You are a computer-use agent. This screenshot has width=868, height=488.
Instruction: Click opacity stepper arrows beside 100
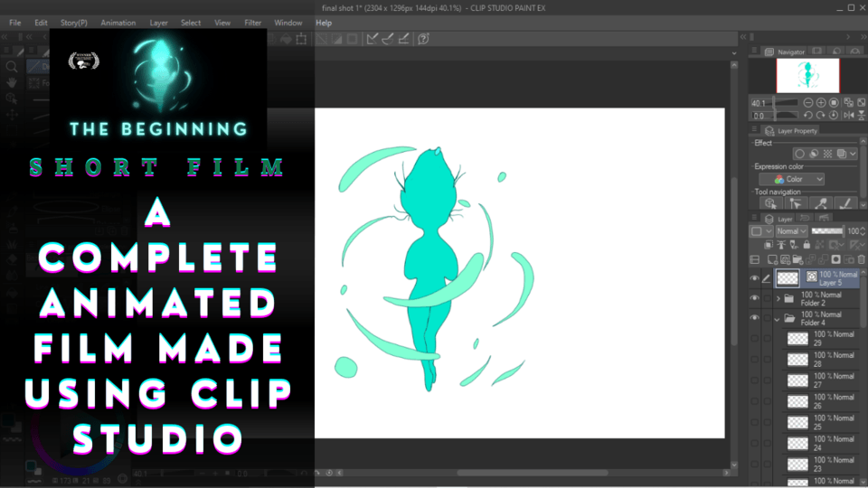click(863, 231)
